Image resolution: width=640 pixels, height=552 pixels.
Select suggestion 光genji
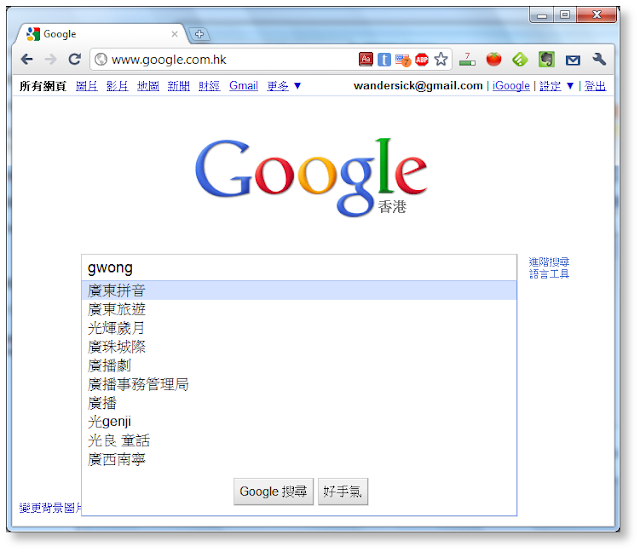(x=299, y=422)
